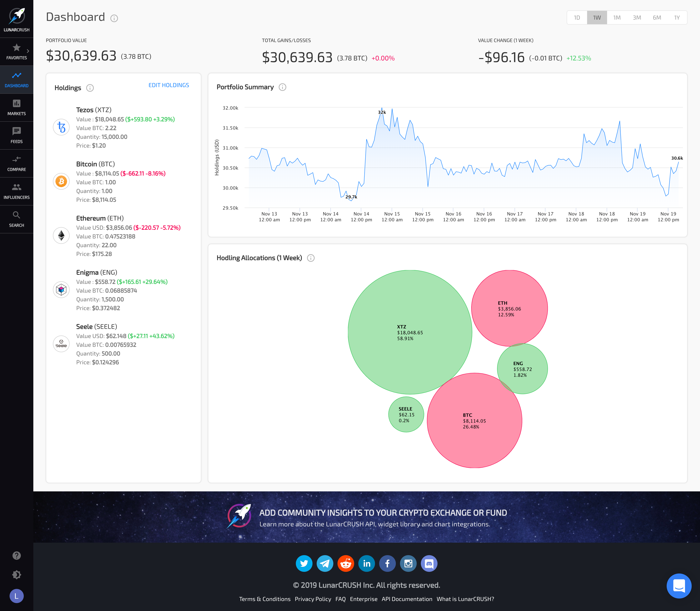The width and height of the screenshot is (700, 611).
Task: Click the Enigma coin icon
Action: click(x=61, y=290)
